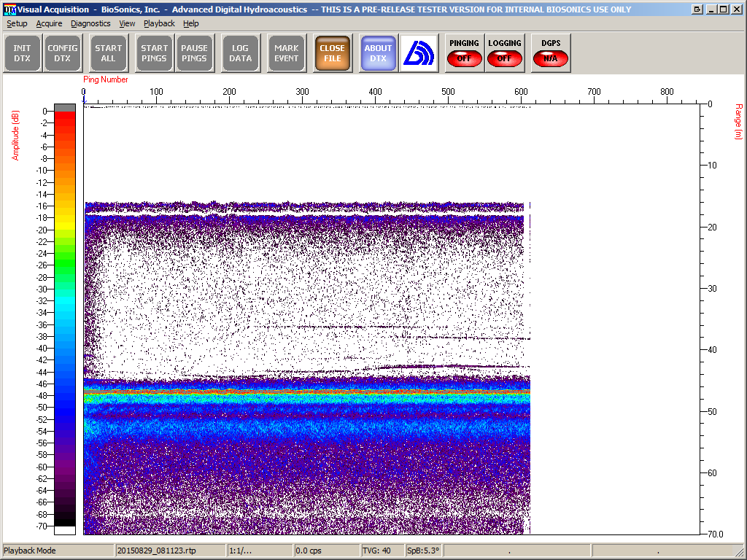
Task: Click the MARK EVENT button
Action: [286, 53]
